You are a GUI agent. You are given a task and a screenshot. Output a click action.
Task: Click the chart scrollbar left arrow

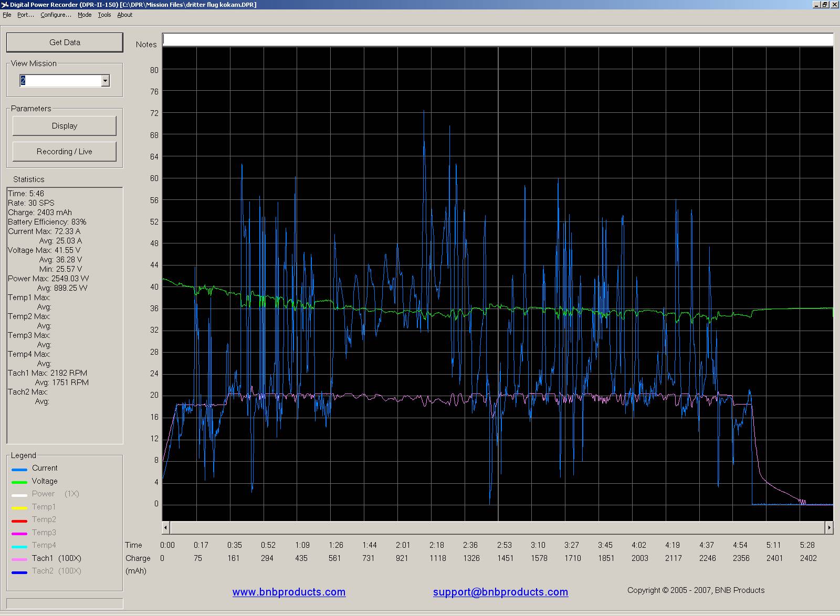(x=166, y=527)
